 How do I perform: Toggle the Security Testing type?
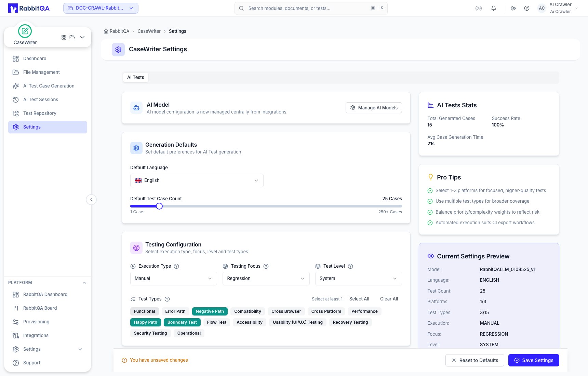point(150,333)
